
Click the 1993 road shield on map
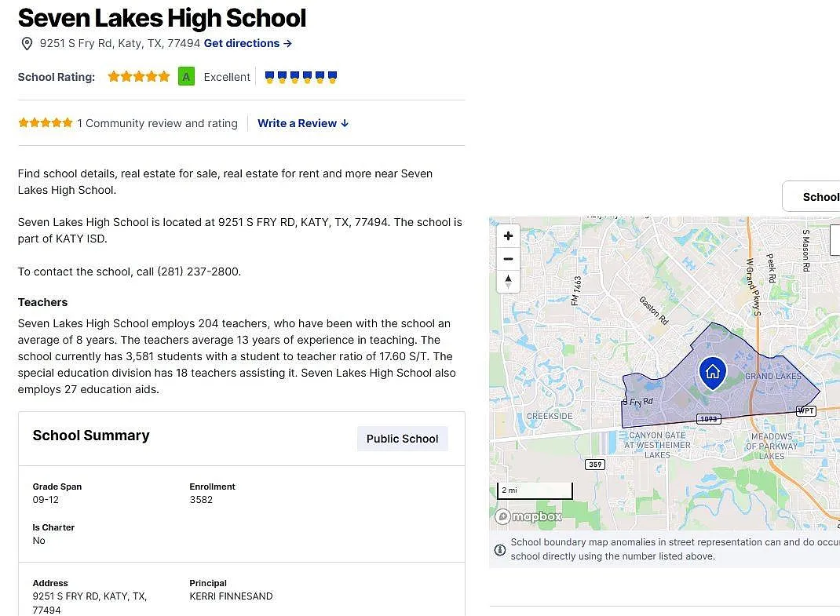point(709,419)
